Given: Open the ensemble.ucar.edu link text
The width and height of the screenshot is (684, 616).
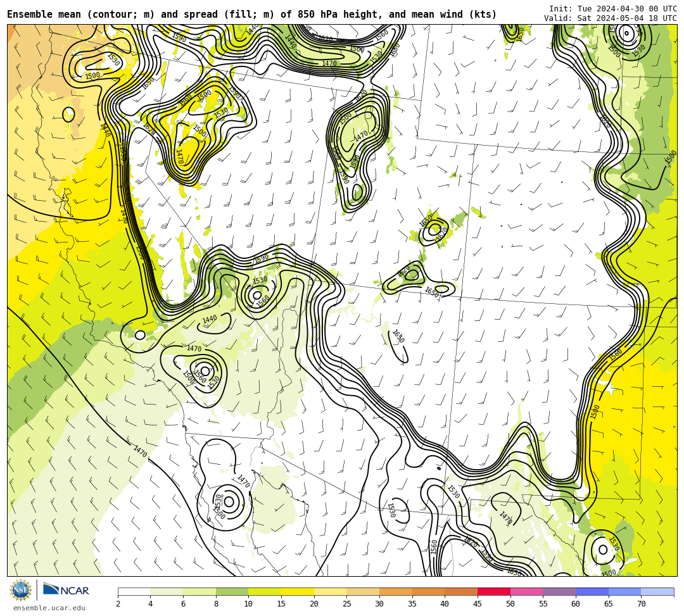Looking at the screenshot, I should click(49, 608).
